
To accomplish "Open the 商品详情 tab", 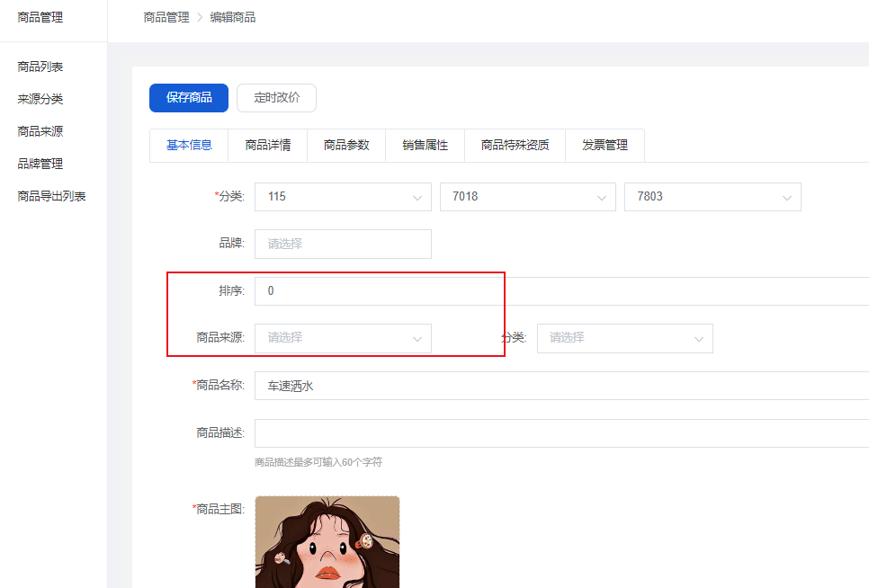I will coord(268,145).
